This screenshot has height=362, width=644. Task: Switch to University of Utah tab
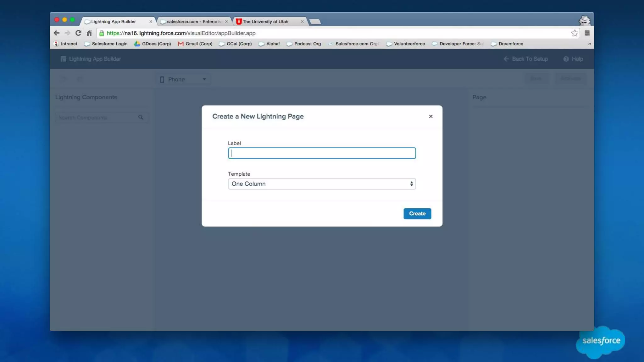point(265,21)
